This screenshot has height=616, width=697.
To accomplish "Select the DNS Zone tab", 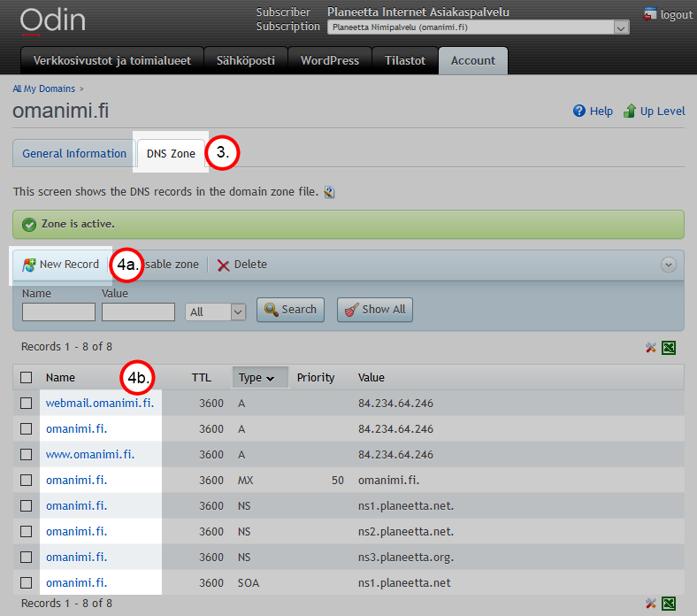I will pyautogui.click(x=171, y=153).
